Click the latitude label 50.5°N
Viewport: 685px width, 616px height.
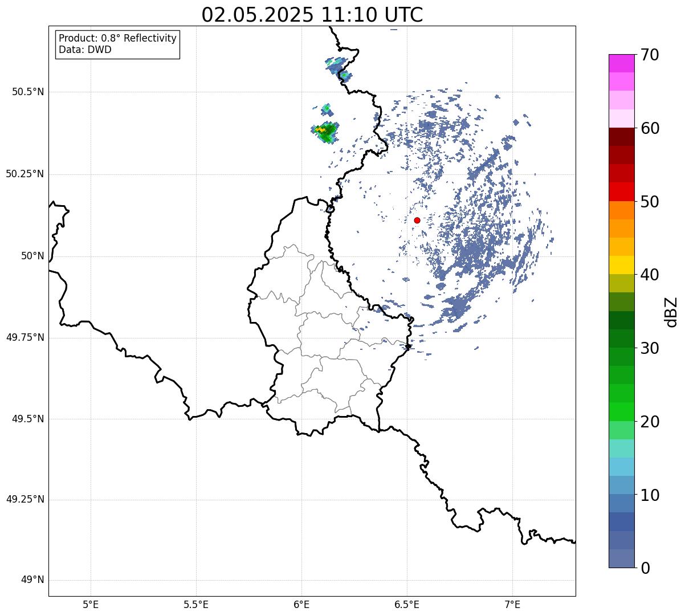[28, 92]
